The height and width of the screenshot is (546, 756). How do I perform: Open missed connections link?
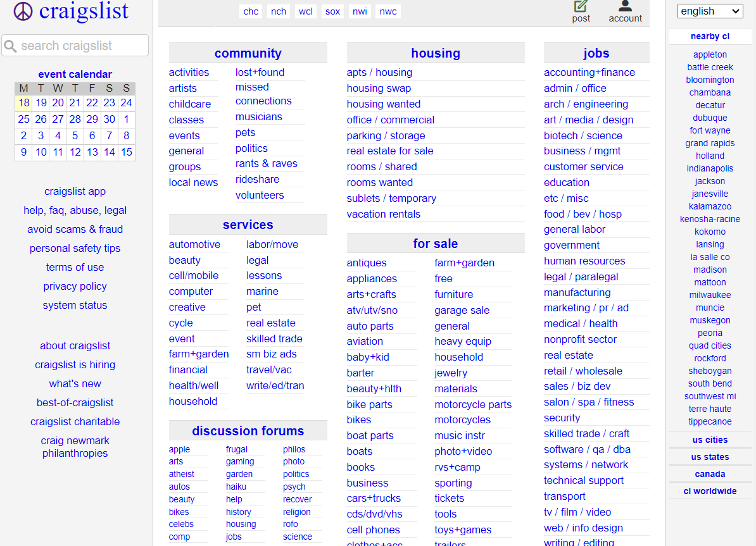[263, 94]
